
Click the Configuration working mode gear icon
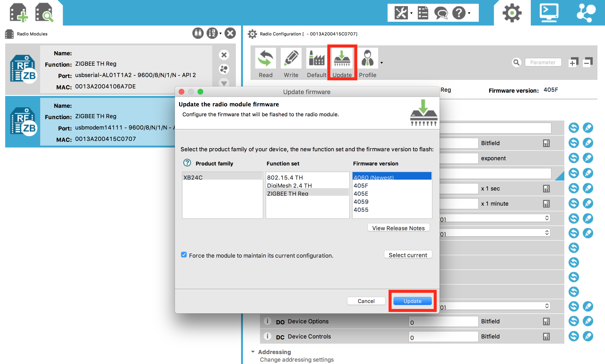tap(512, 13)
